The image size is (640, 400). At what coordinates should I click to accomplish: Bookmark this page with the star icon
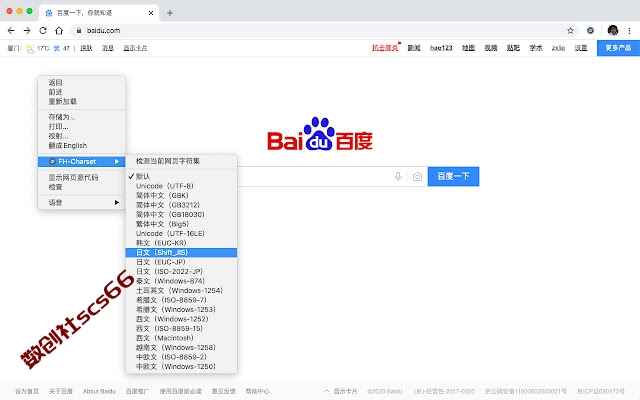pos(570,30)
